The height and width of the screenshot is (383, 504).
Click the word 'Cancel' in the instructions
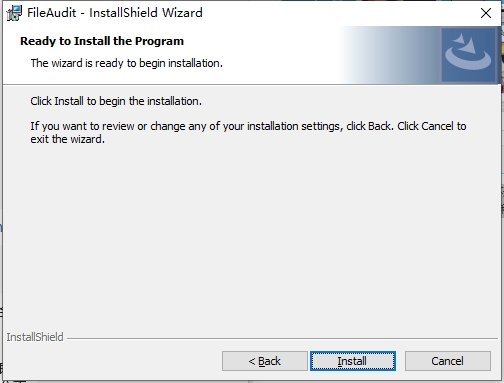coord(437,126)
